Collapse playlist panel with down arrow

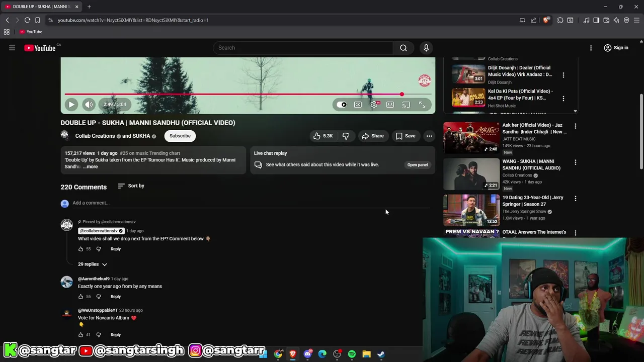(576, 111)
